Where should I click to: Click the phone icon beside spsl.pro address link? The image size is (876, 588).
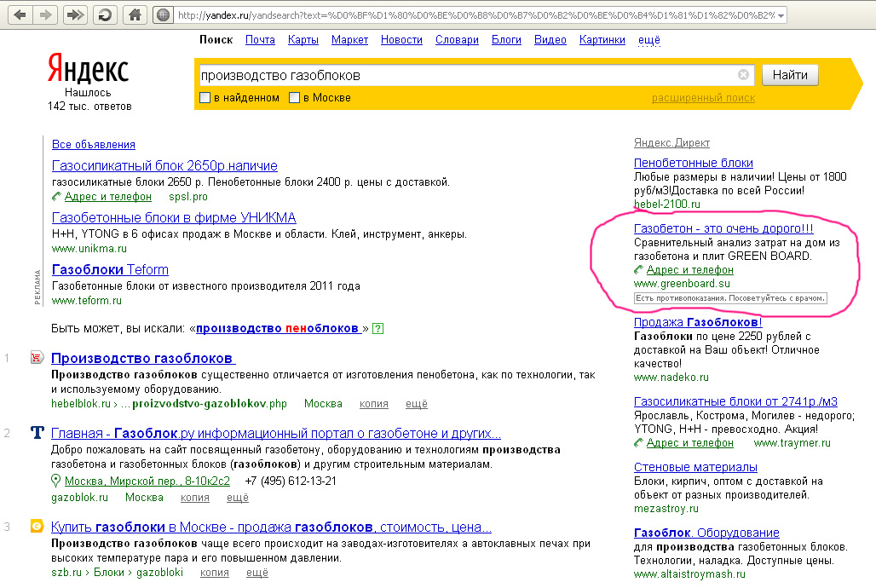coord(56,196)
